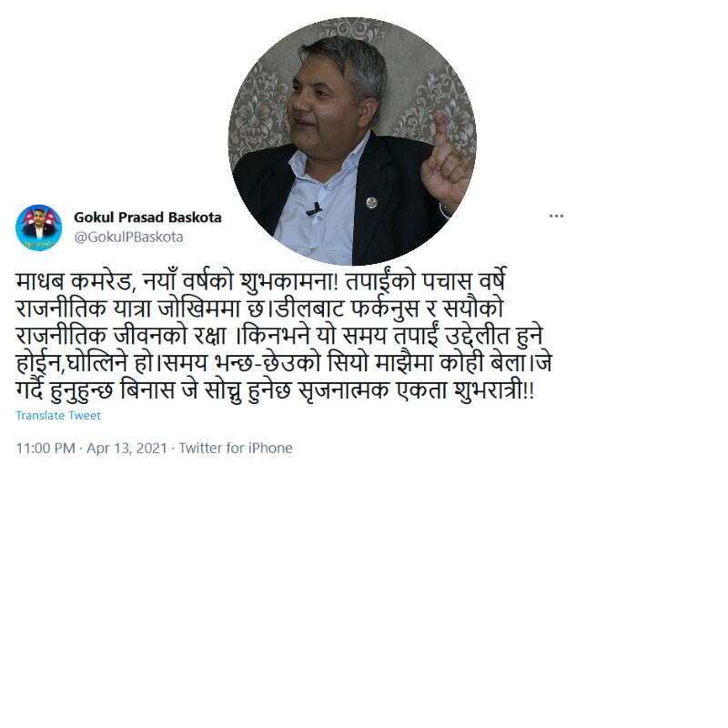Click the small profile avatar beside the name
This screenshot has width=728, height=728.
point(38,227)
